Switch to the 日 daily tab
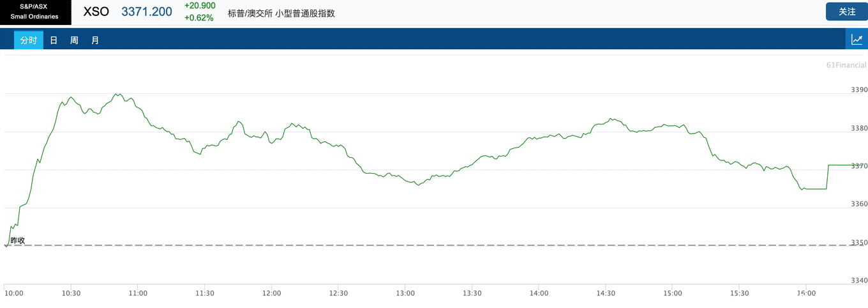The height and width of the screenshot is (308, 868). (54, 40)
